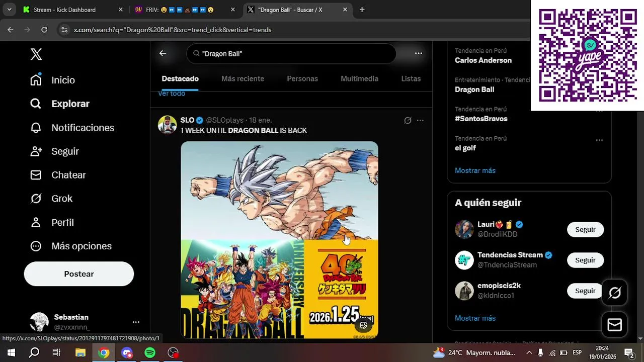
Task: Switch to Más reciente tab
Action: coord(243,78)
